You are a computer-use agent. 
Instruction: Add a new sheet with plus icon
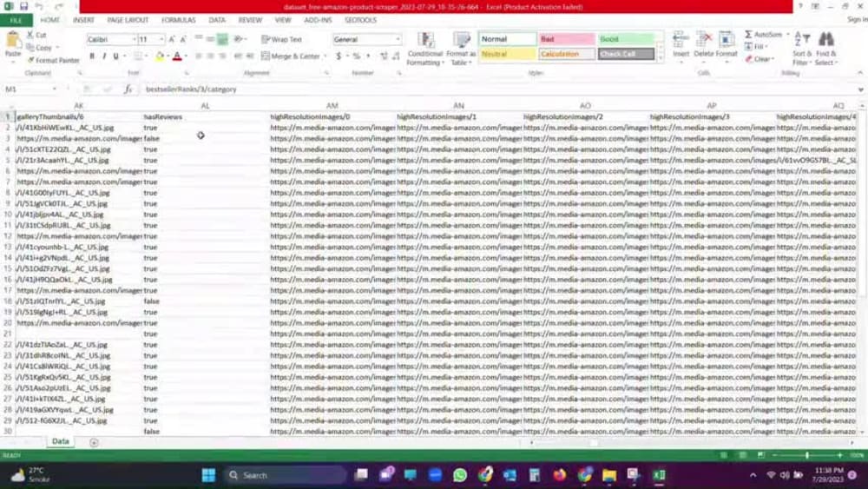[94, 442]
